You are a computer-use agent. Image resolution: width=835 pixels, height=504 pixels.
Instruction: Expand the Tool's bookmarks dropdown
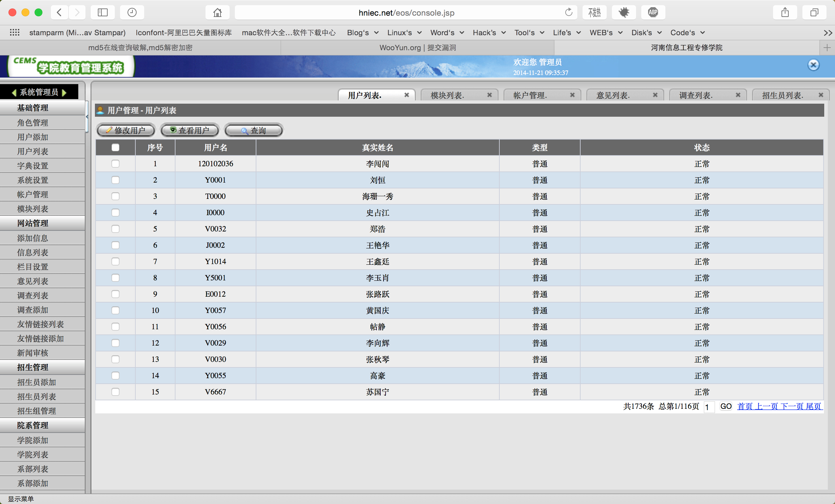529,33
